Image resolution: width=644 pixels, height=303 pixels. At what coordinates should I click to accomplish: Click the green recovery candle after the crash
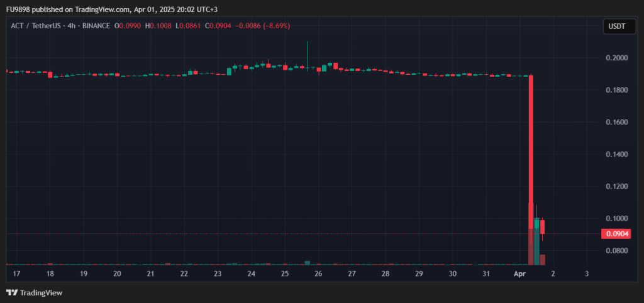tap(536, 223)
